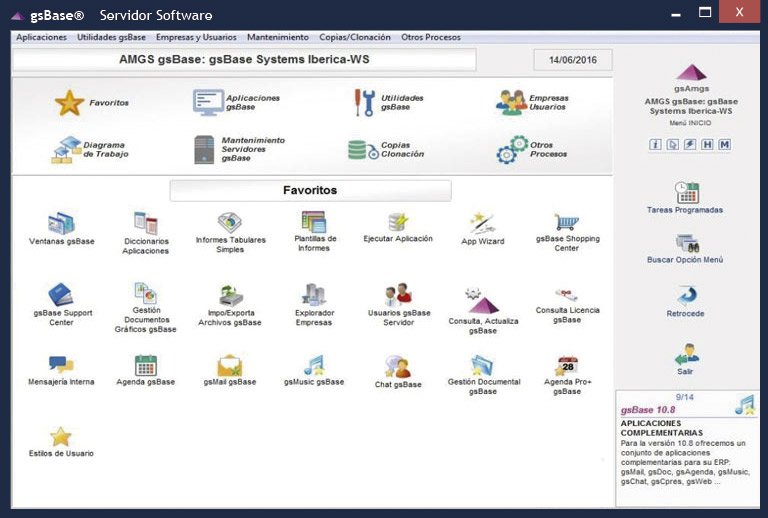Open the Aplicaciones menu

pos(41,37)
